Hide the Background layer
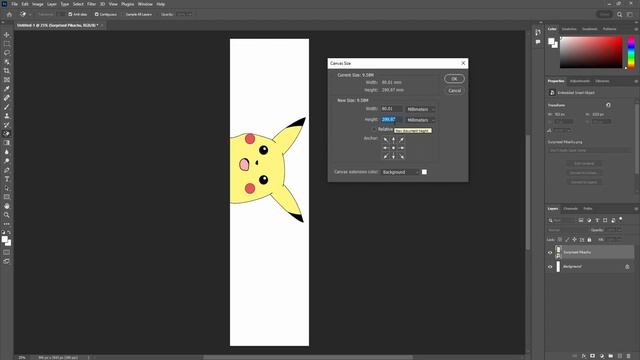The height and width of the screenshot is (360, 640). pyautogui.click(x=550, y=267)
